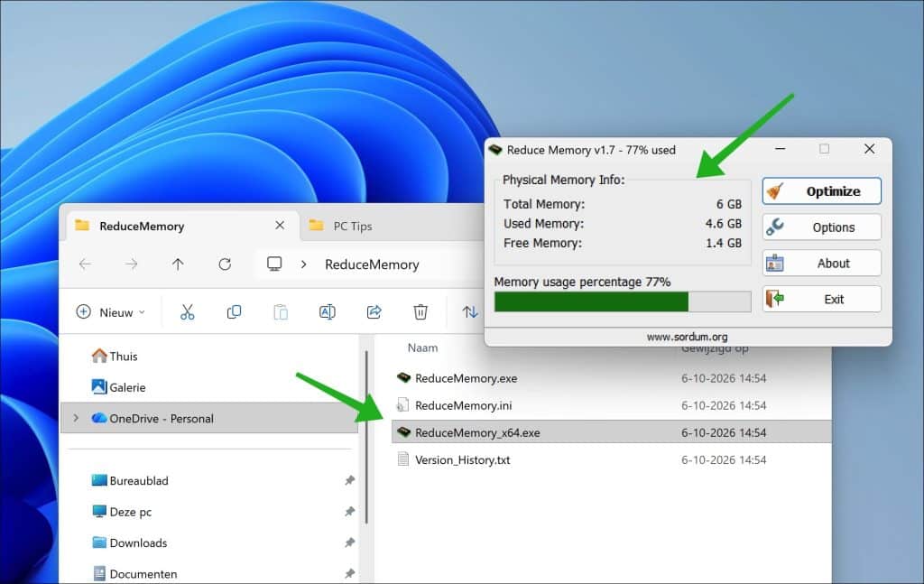This screenshot has width=924, height=584.
Task: Select the Version_History.txt file
Action: point(611,459)
